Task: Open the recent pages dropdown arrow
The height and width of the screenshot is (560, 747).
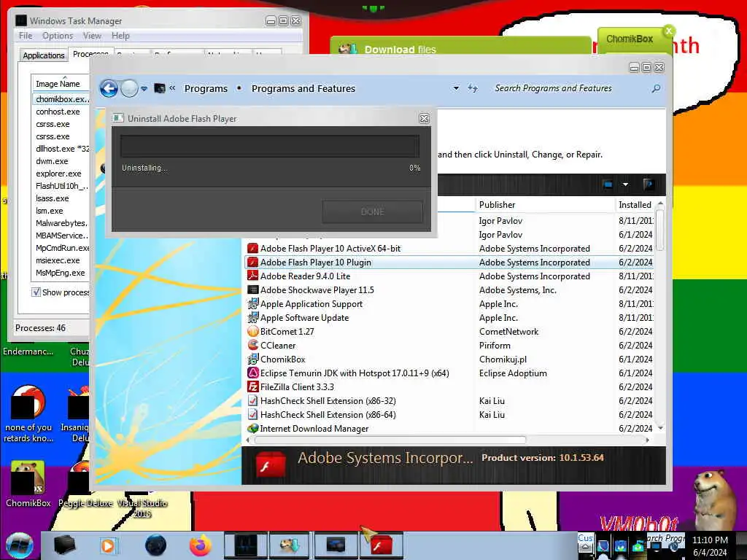Action: click(144, 88)
